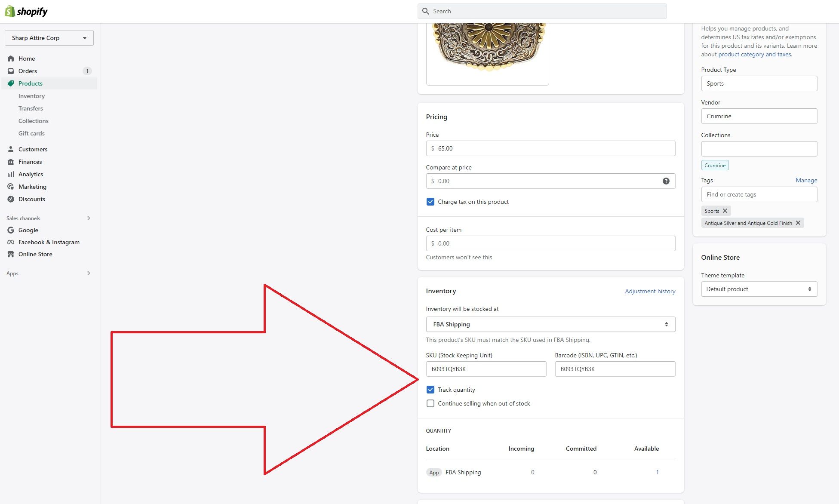Open Orders in the sidebar

[28, 71]
